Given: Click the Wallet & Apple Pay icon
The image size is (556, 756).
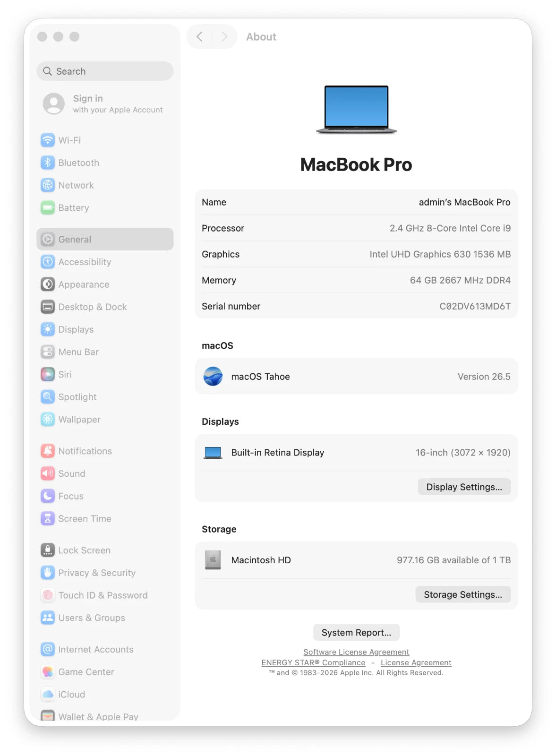Looking at the screenshot, I should tap(48, 715).
